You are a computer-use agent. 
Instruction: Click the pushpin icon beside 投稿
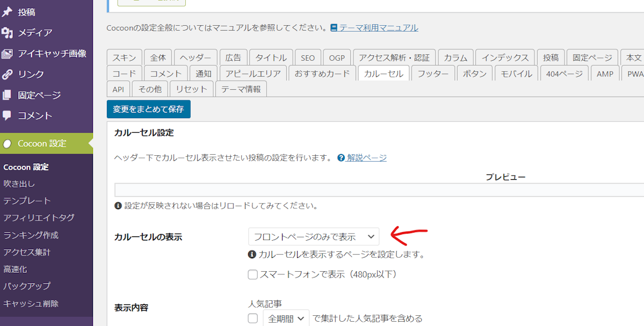click(x=7, y=12)
